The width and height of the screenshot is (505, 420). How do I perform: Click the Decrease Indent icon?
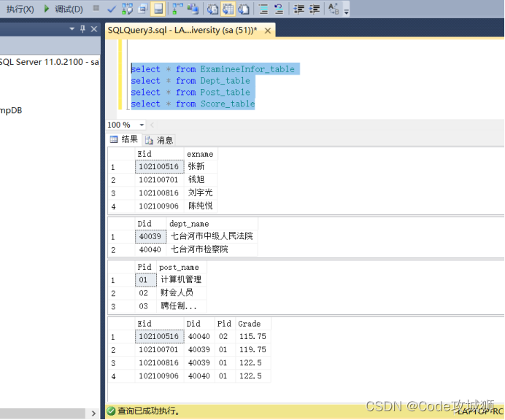coord(299,9)
